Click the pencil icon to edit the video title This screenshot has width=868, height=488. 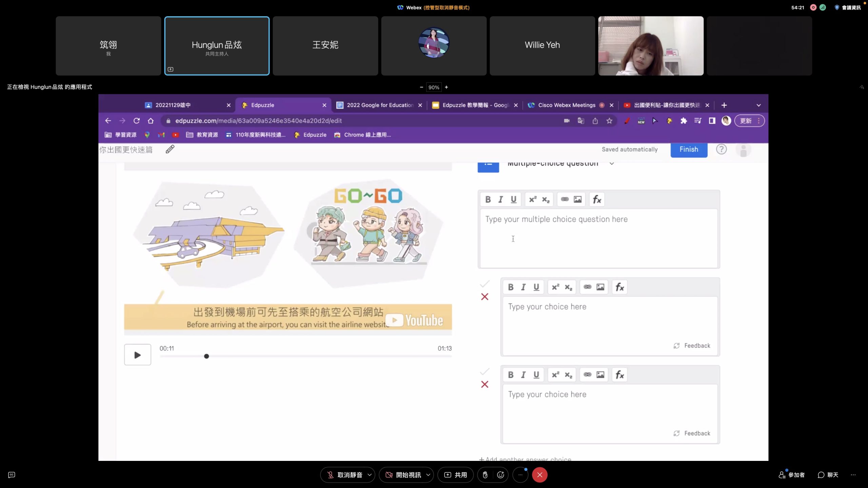tap(170, 149)
